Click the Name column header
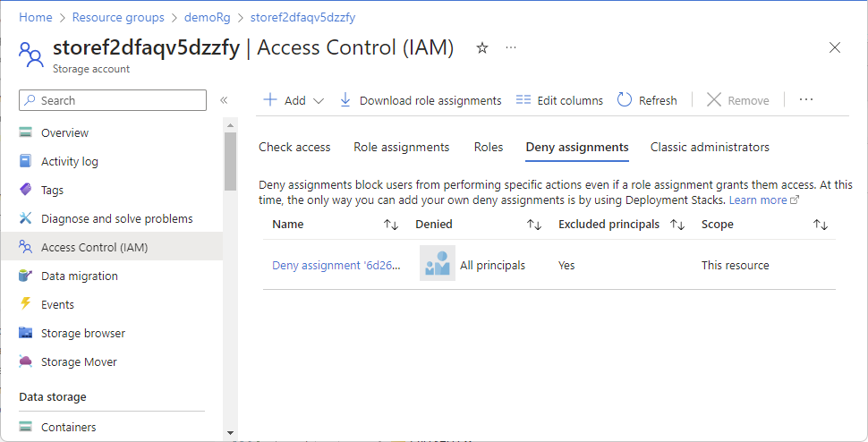 click(288, 225)
